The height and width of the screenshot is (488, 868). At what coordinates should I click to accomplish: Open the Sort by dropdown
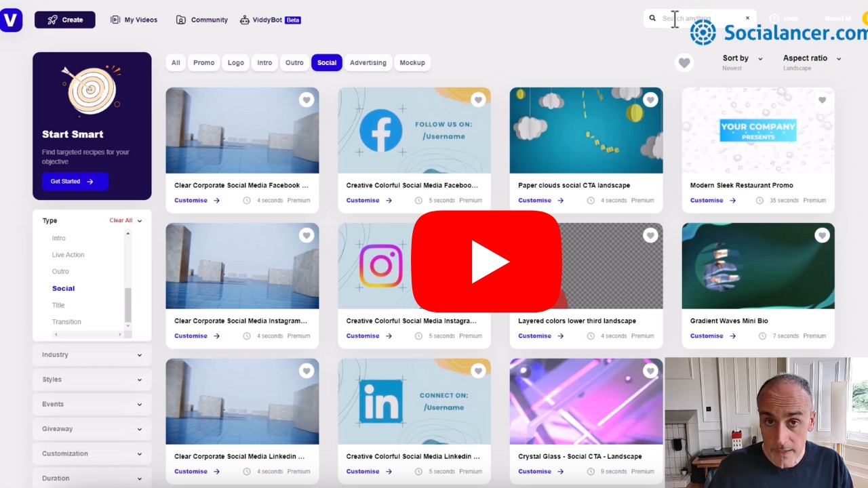[x=743, y=62]
